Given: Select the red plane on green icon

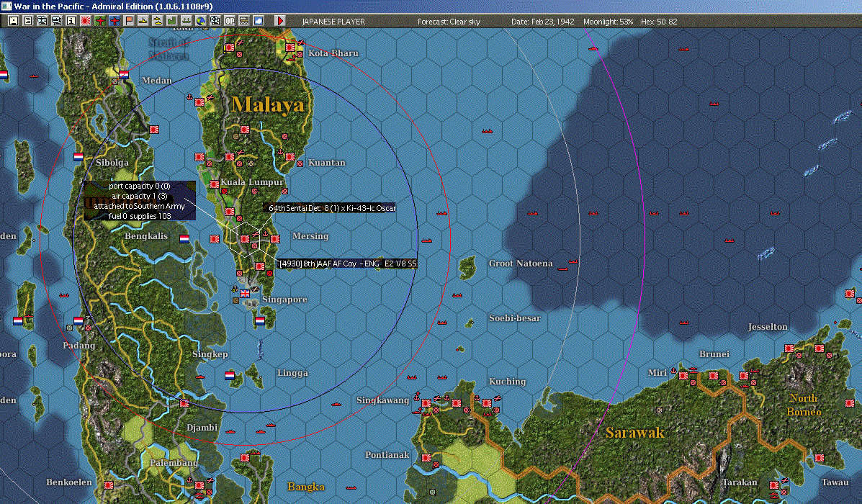Looking at the screenshot, I should pyautogui.click(x=100, y=21).
